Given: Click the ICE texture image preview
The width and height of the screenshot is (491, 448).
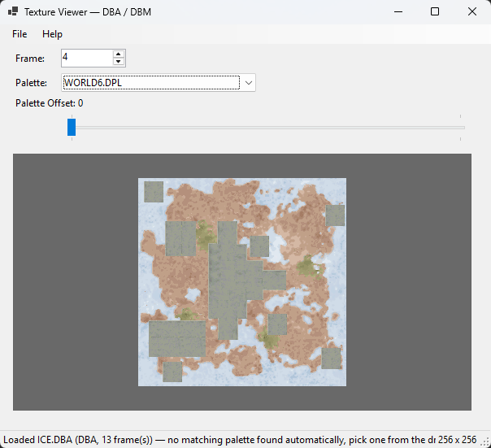Looking at the screenshot, I should (x=242, y=282).
